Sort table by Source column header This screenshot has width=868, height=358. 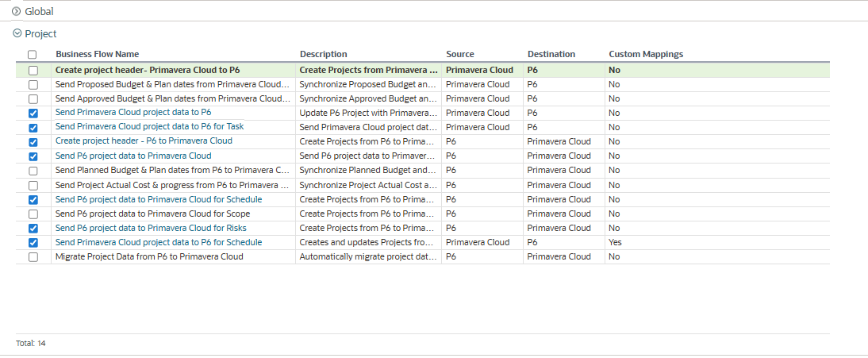point(460,54)
